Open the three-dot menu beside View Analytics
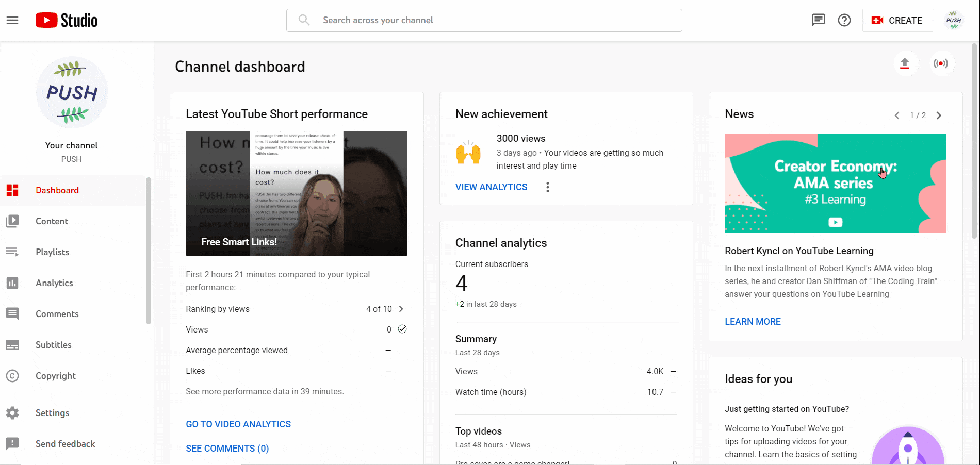980x465 pixels. pyautogui.click(x=547, y=187)
